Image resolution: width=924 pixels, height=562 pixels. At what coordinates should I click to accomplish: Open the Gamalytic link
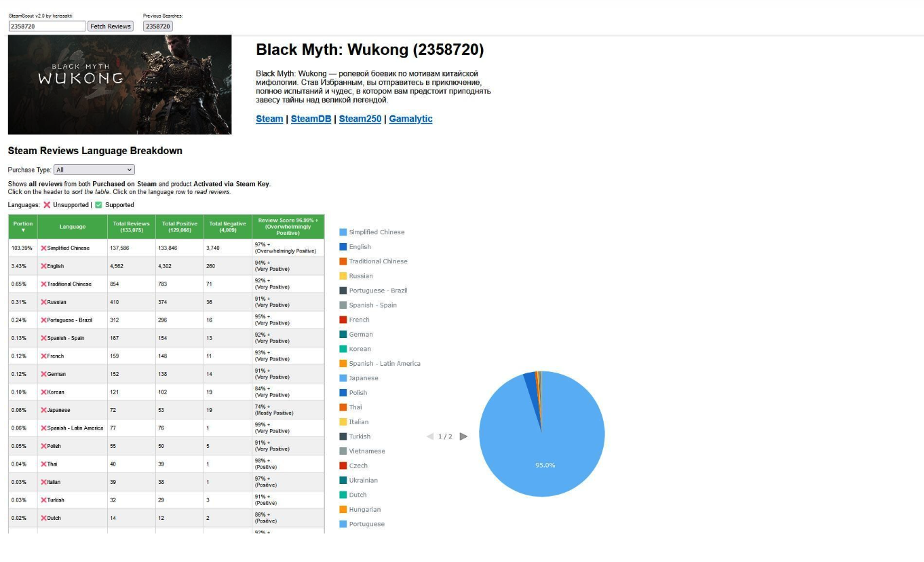coord(410,119)
